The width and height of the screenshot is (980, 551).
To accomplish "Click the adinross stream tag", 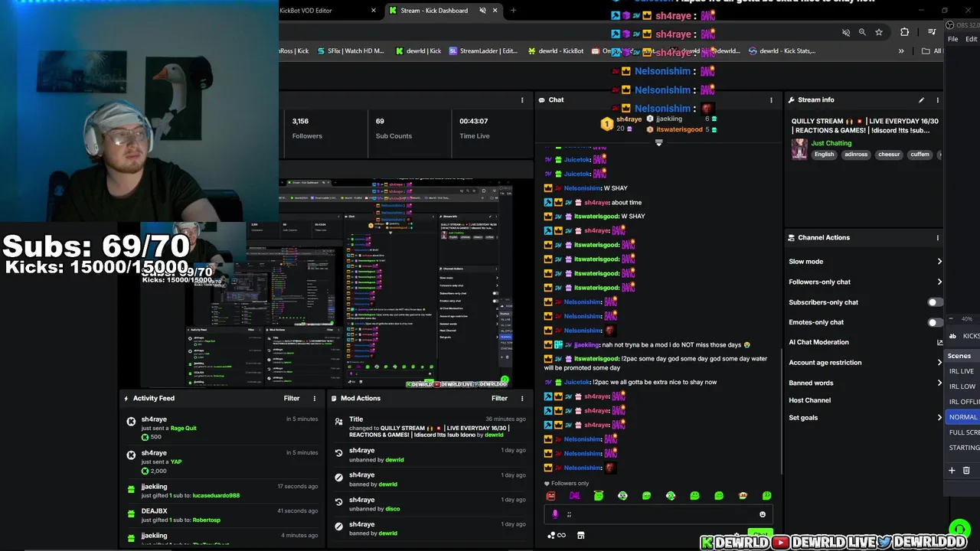I will (856, 155).
